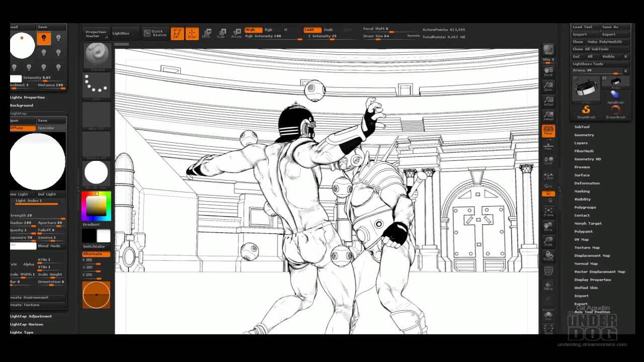Click the BPR render icon above SPix
The width and height of the screenshot is (644, 362).
pyautogui.click(x=548, y=50)
